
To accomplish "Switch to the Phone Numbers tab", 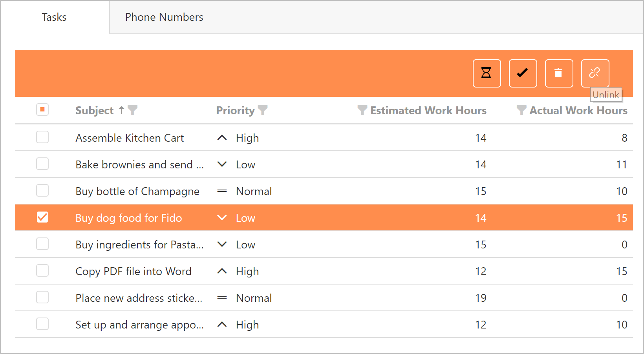I will [x=164, y=17].
